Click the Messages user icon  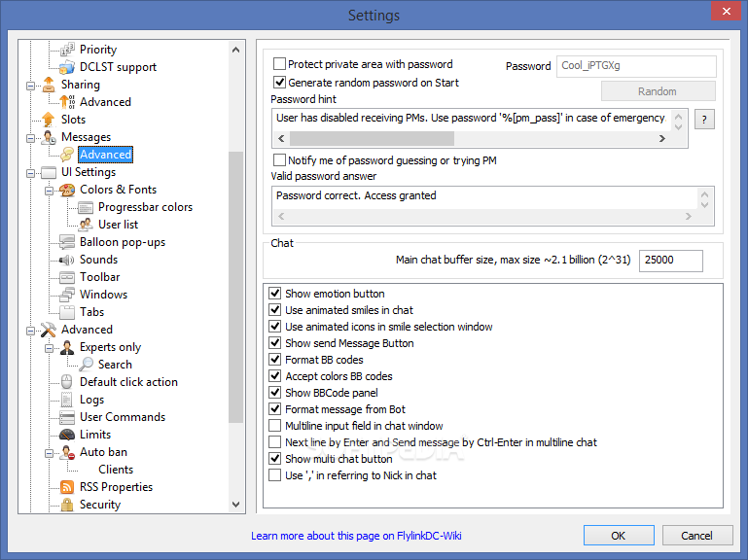click(49, 137)
